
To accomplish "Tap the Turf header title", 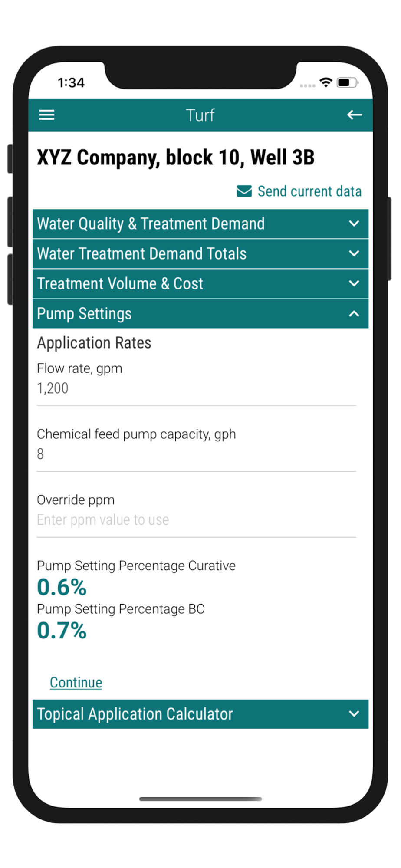I will [200, 115].
